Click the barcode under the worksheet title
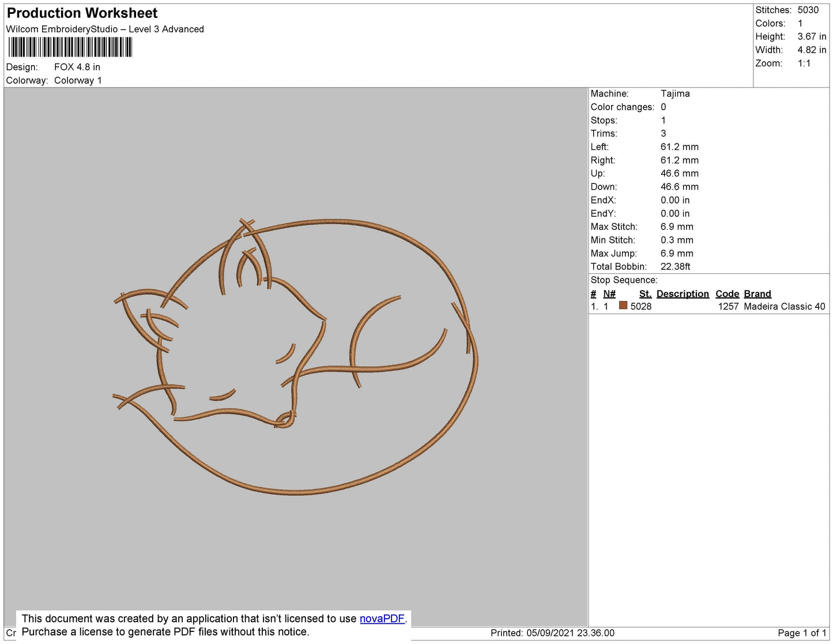833x644 pixels. [x=70, y=47]
